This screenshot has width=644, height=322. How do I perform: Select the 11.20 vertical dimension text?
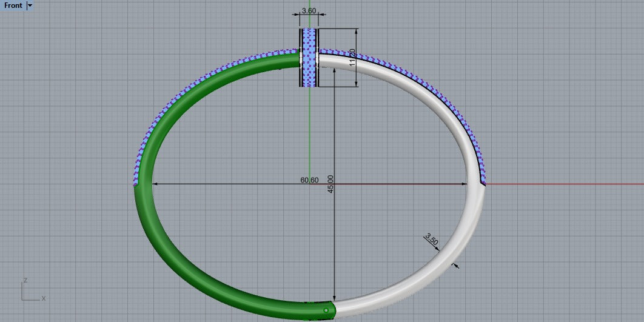(x=352, y=58)
